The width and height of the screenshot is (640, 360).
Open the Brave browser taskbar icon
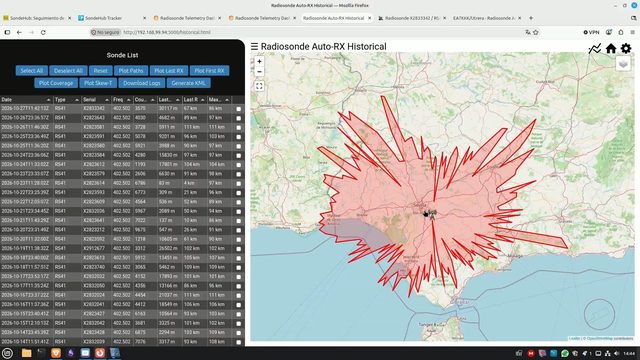pyautogui.click(x=56, y=353)
